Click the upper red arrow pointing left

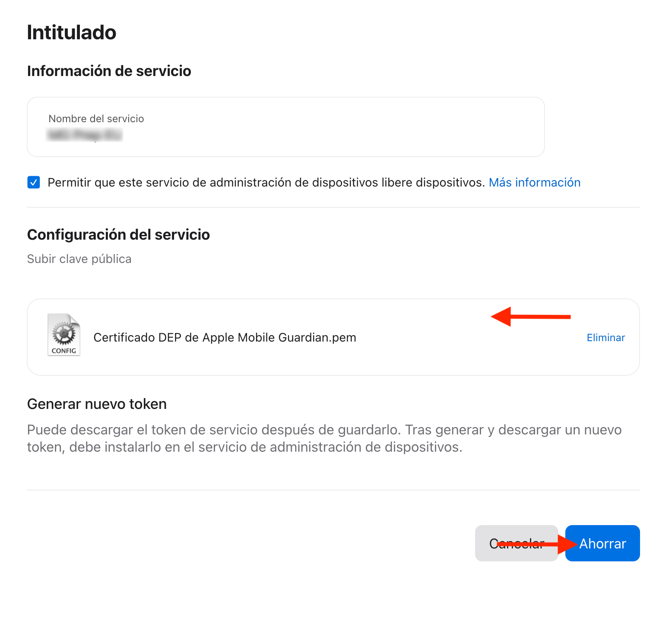pyautogui.click(x=531, y=317)
